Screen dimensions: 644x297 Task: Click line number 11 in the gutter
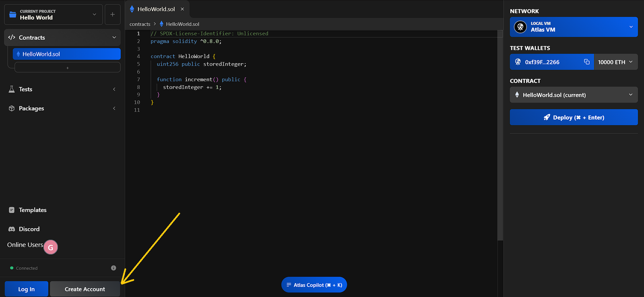[137, 110]
